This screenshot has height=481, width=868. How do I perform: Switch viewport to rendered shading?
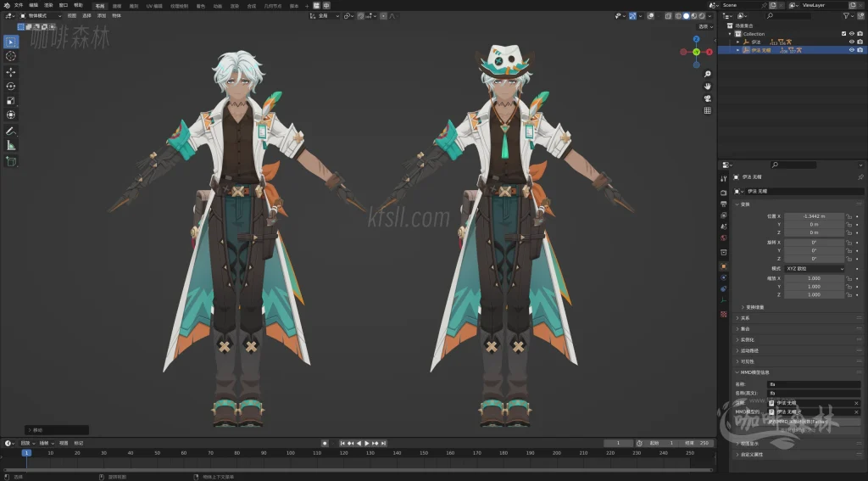coord(702,16)
